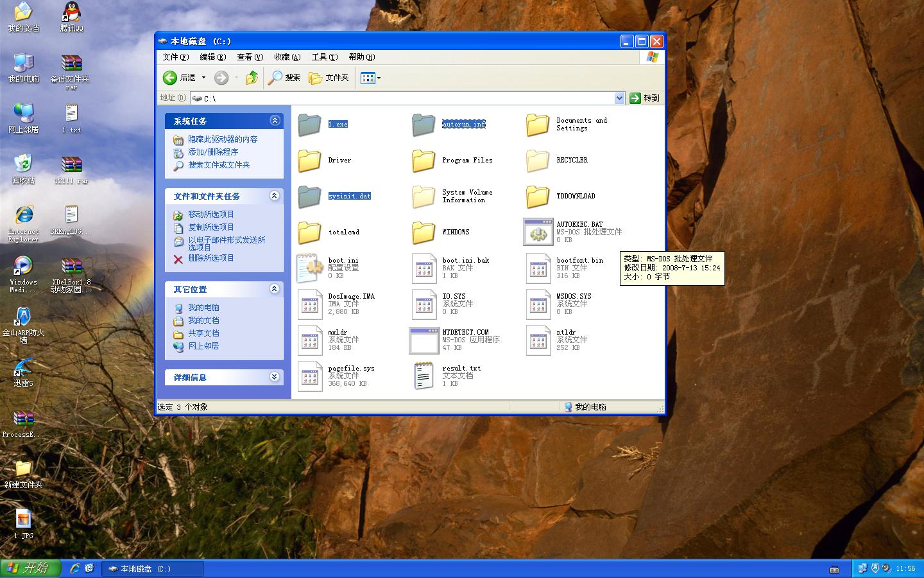
Task: Select the WINDOWS folder icon
Action: (424, 232)
